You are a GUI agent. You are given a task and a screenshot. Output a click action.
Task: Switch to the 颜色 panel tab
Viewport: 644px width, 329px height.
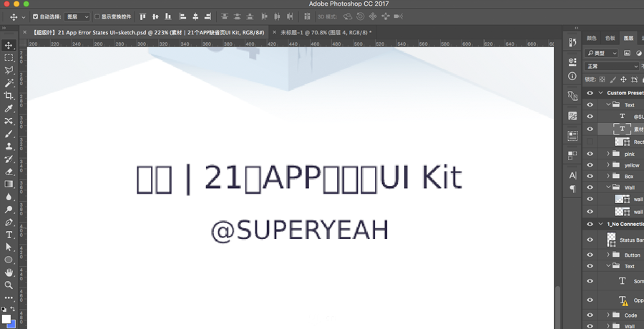tap(592, 38)
